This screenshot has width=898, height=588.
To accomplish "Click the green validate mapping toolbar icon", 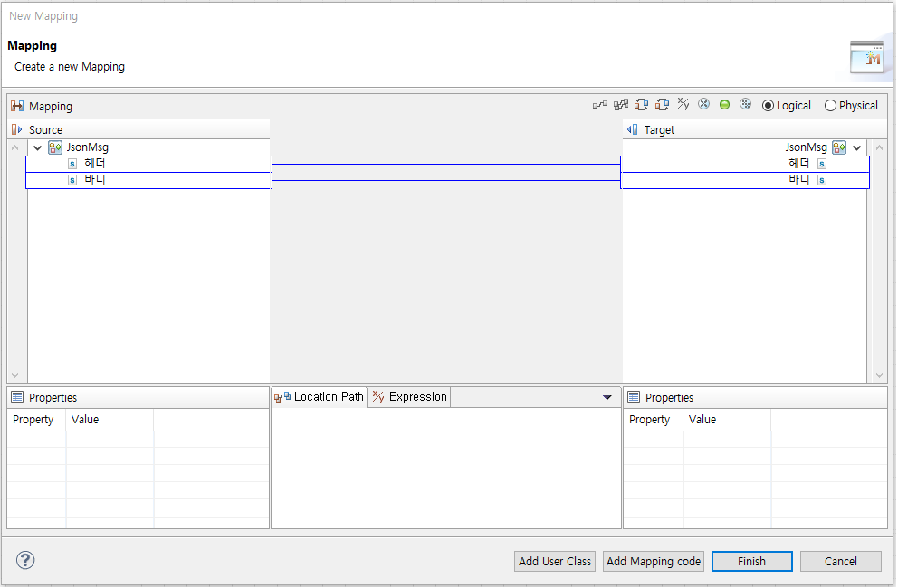I will pyautogui.click(x=724, y=104).
